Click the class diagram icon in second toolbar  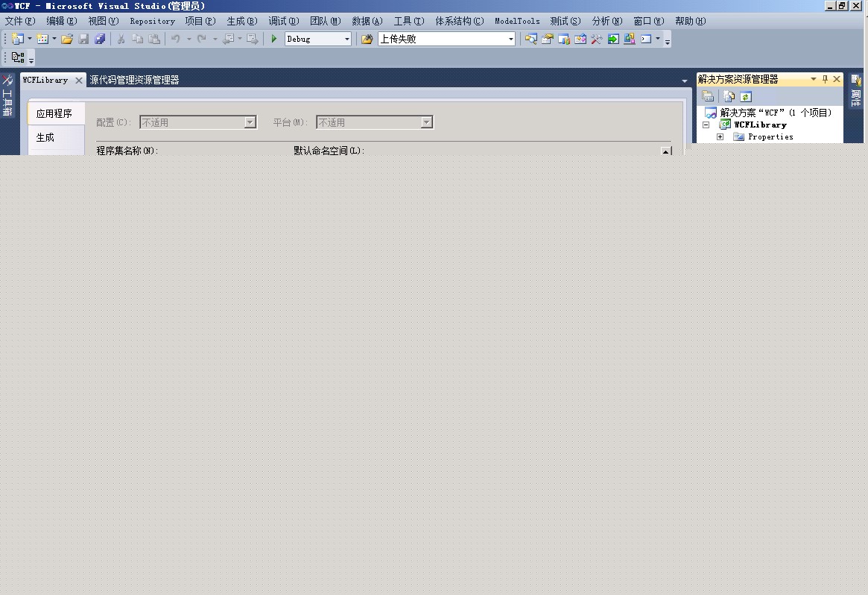coord(18,57)
